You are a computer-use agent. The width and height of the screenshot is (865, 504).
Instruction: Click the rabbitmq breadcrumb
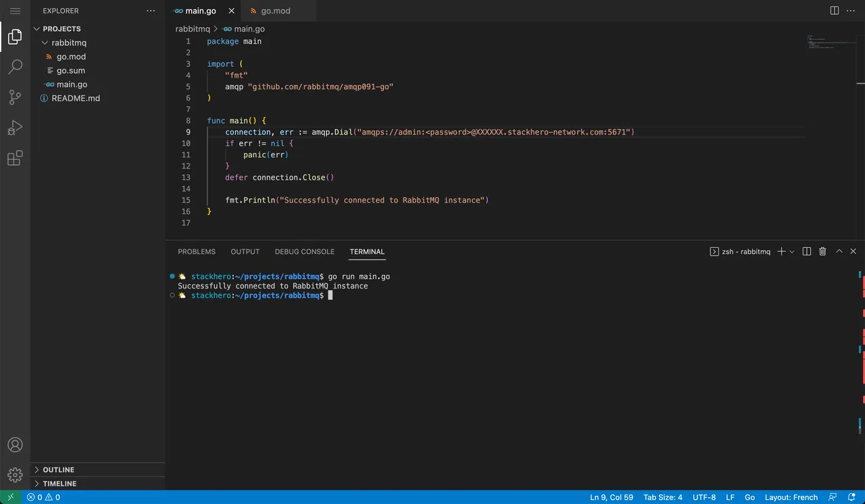pos(193,29)
